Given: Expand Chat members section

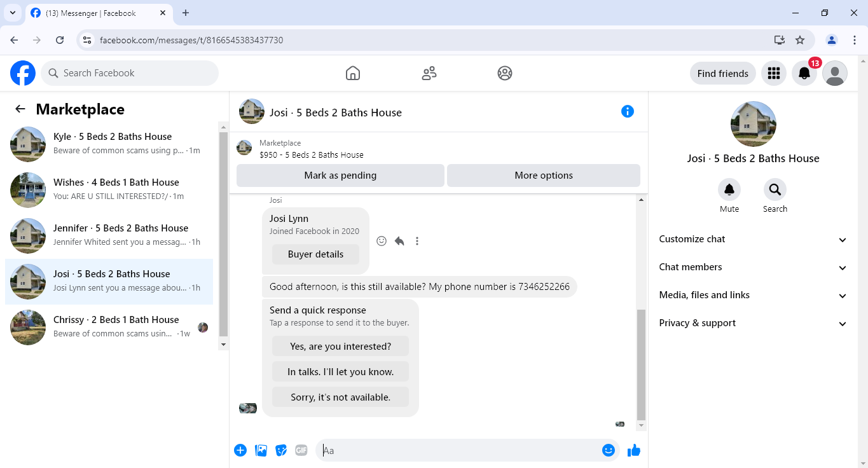Looking at the screenshot, I should click(x=753, y=267).
